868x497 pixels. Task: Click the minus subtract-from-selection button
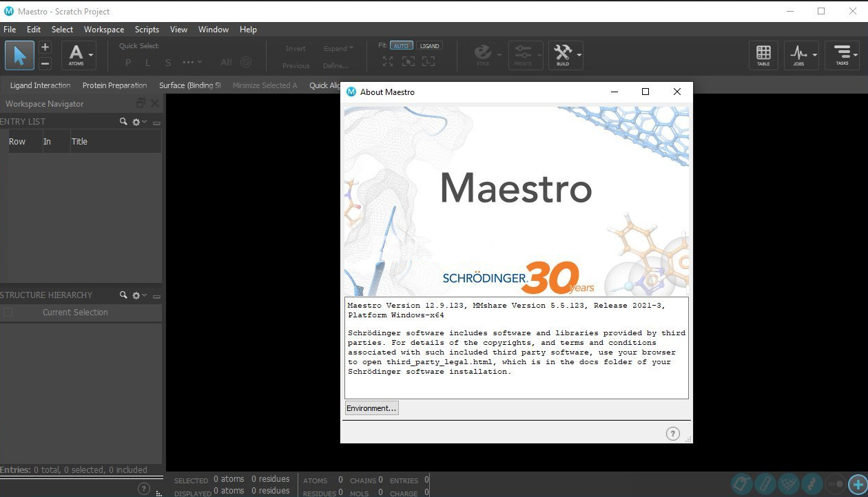tap(45, 63)
